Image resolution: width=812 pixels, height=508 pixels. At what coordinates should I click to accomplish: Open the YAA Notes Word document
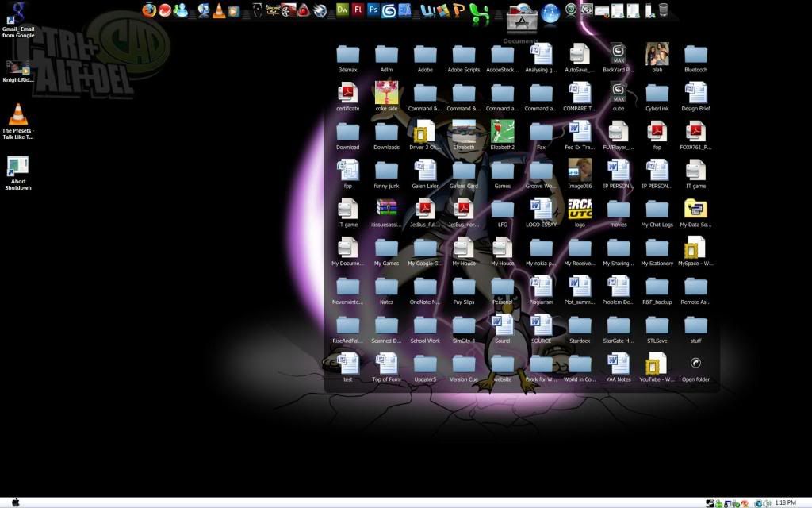point(619,368)
